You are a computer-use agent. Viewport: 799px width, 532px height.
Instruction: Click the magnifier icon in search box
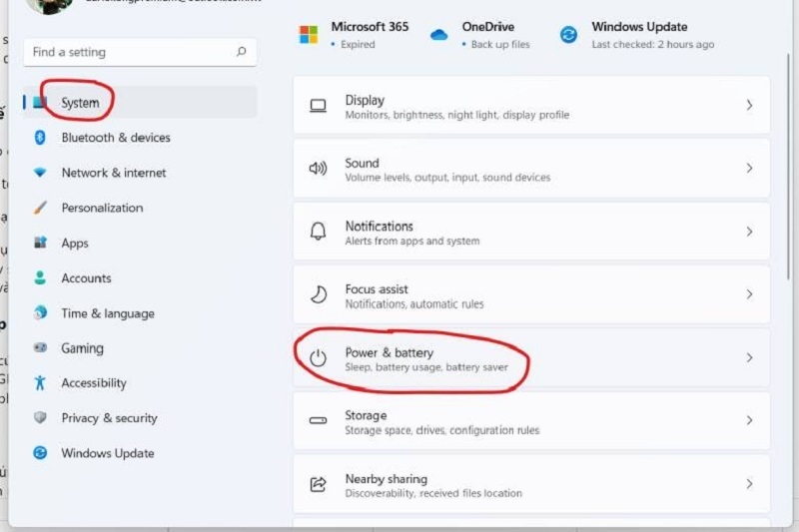point(241,52)
